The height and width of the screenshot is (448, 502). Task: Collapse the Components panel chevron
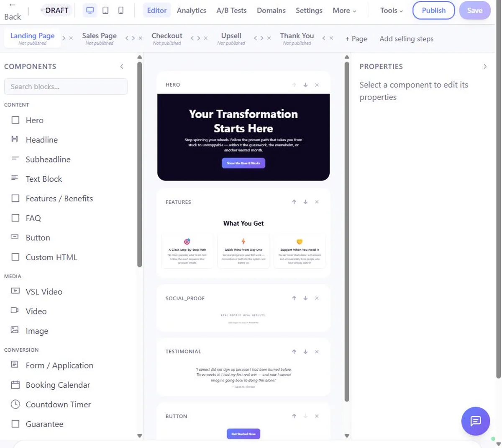pyautogui.click(x=122, y=67)
